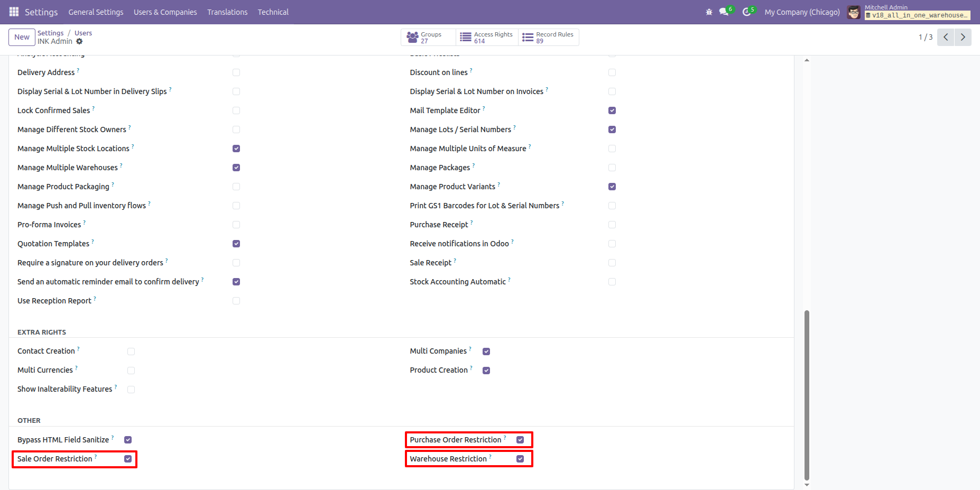
Task: Uncheck Bypass HTML Field Sanitize checkbox
Action: (128, 440)
